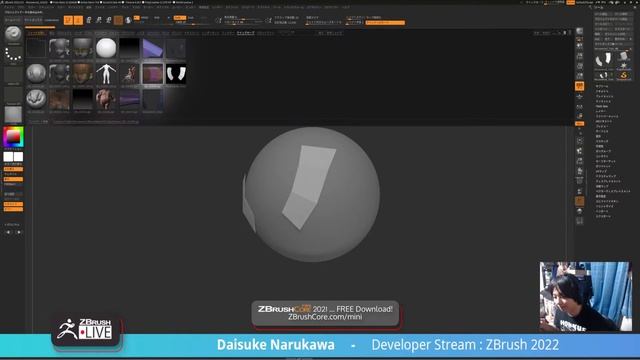Expand the Thick Skin subpalette
The image size is (640, 360).
[x=602, y=106]
